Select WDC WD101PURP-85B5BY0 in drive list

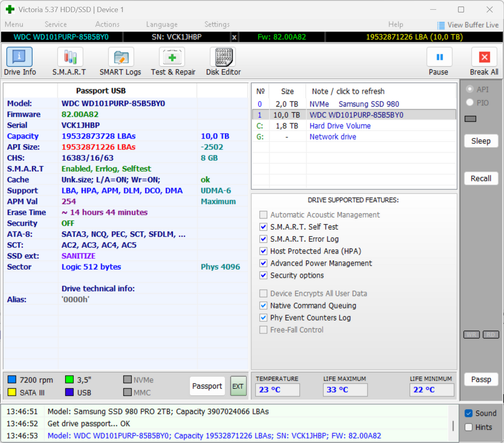pyautogui.click(x=354, y=115)
